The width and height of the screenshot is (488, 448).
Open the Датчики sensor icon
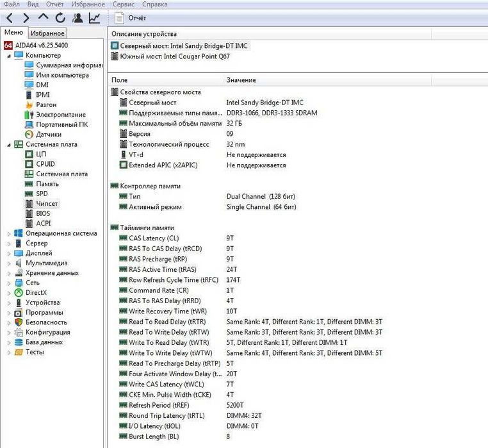[x=29, y=135]
